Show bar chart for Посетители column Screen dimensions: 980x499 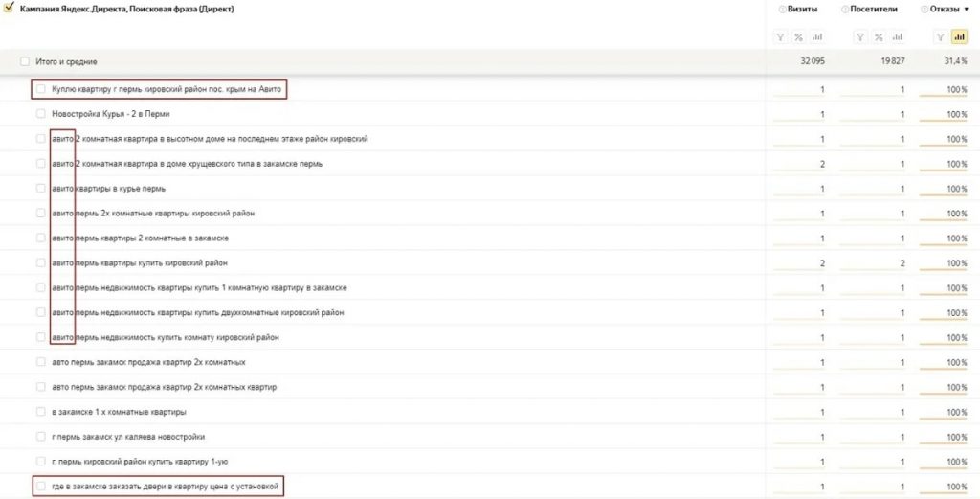(896, 36)
